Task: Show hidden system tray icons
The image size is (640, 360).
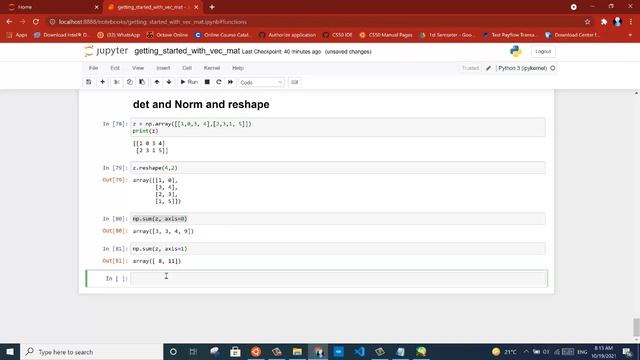Action: [526, 352]
